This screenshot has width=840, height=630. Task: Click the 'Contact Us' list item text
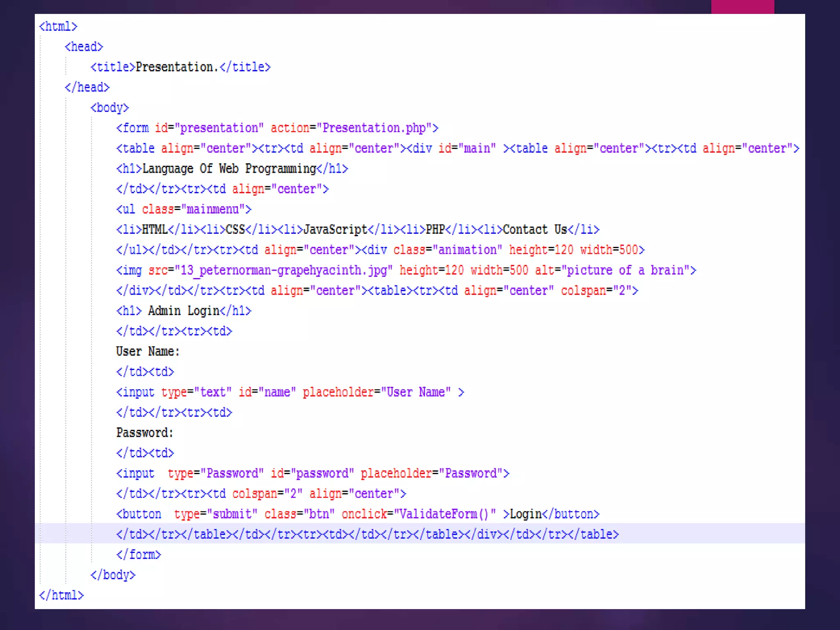pyautogui.click(x=535, y=230)
